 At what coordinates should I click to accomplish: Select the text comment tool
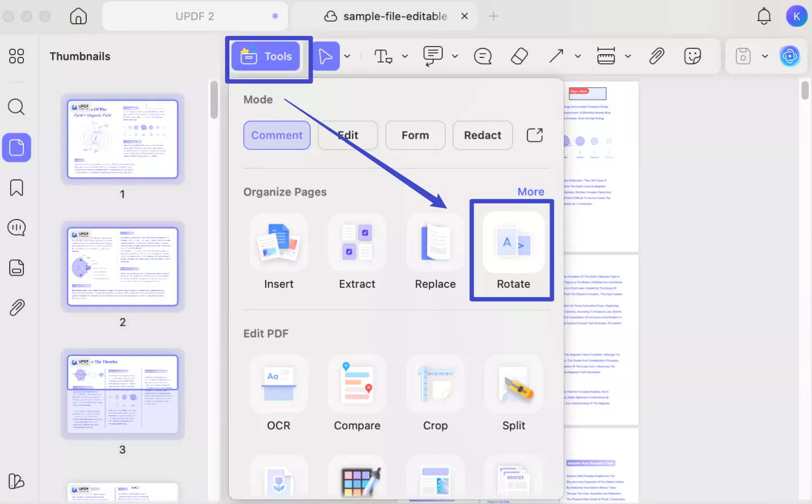point(383,56)
